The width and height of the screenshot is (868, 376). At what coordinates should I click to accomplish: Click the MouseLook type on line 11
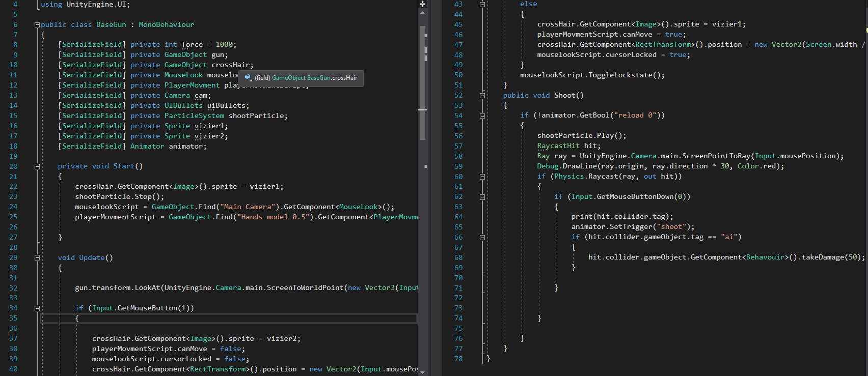183,75
